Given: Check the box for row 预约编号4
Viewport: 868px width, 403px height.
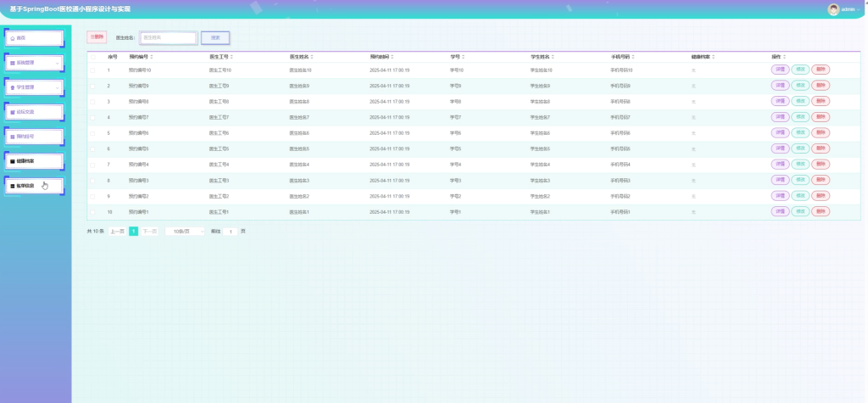Looking at the screenshot, I should 93,165.
